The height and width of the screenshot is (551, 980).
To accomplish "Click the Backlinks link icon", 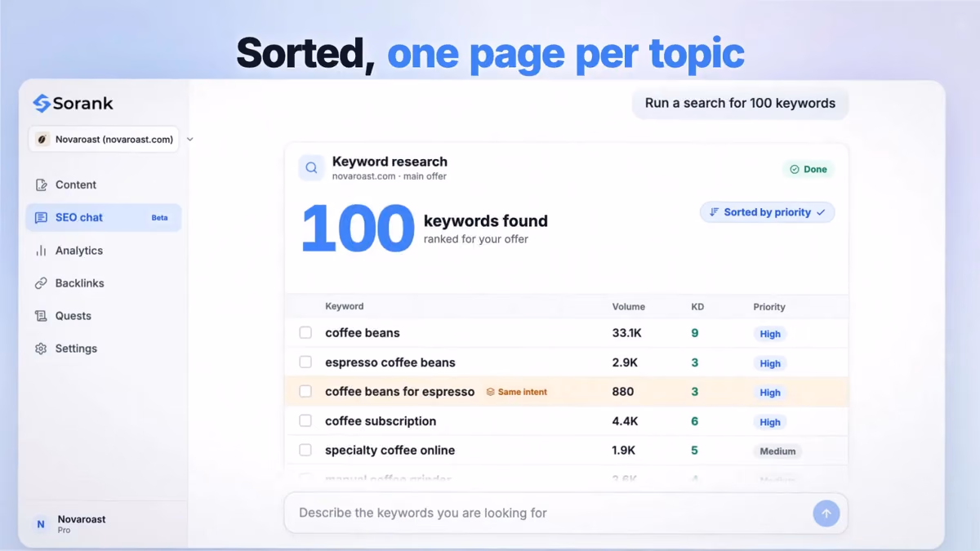I will point(41,283).
